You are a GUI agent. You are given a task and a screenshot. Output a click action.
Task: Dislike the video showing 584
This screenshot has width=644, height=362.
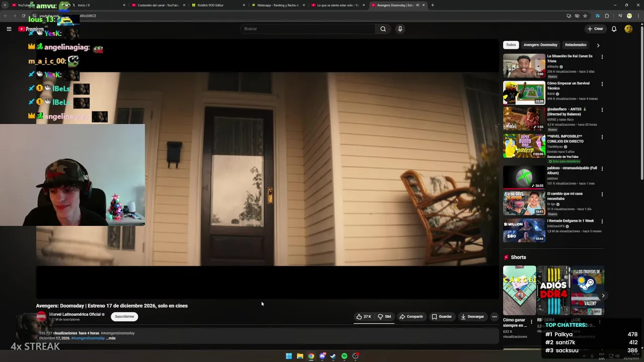(384, 317)
